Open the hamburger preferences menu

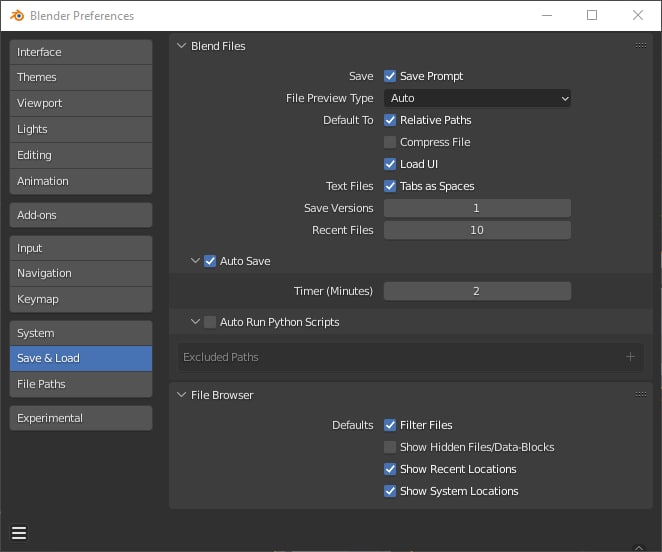click(19, 532)
